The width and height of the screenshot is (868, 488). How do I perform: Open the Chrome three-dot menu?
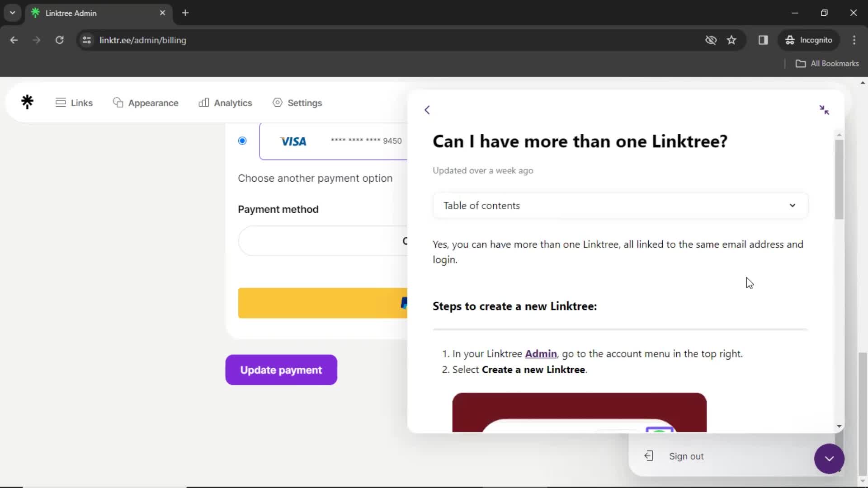pos(854,40)
